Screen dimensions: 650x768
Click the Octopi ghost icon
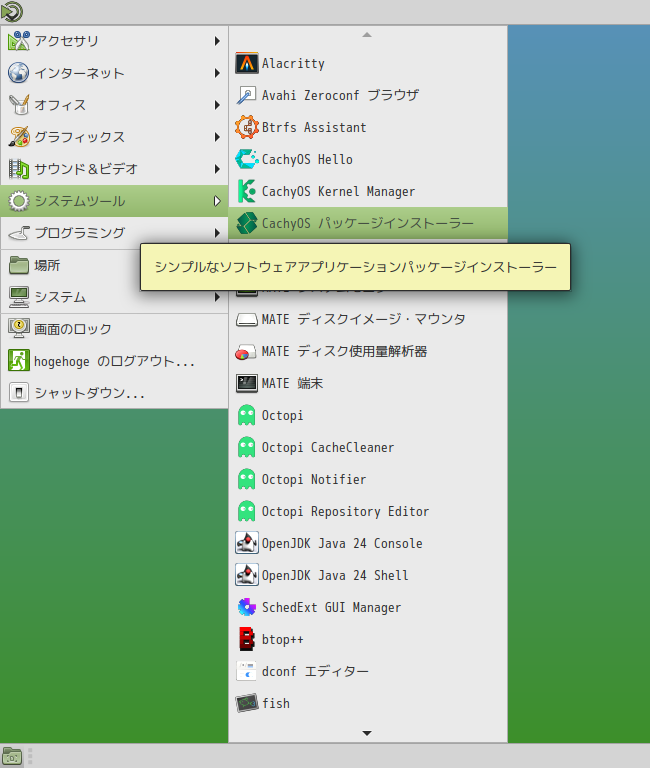click(246, 415)
